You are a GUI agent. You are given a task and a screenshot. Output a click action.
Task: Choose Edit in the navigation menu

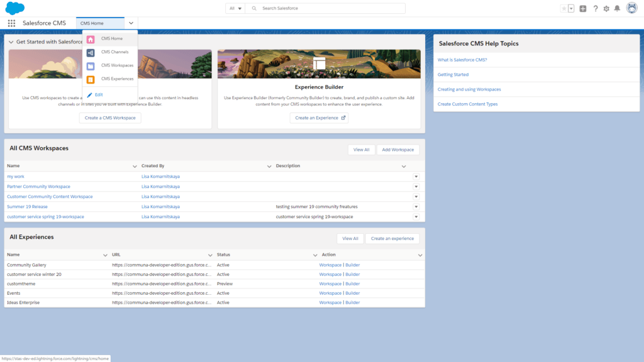point(99,95)
